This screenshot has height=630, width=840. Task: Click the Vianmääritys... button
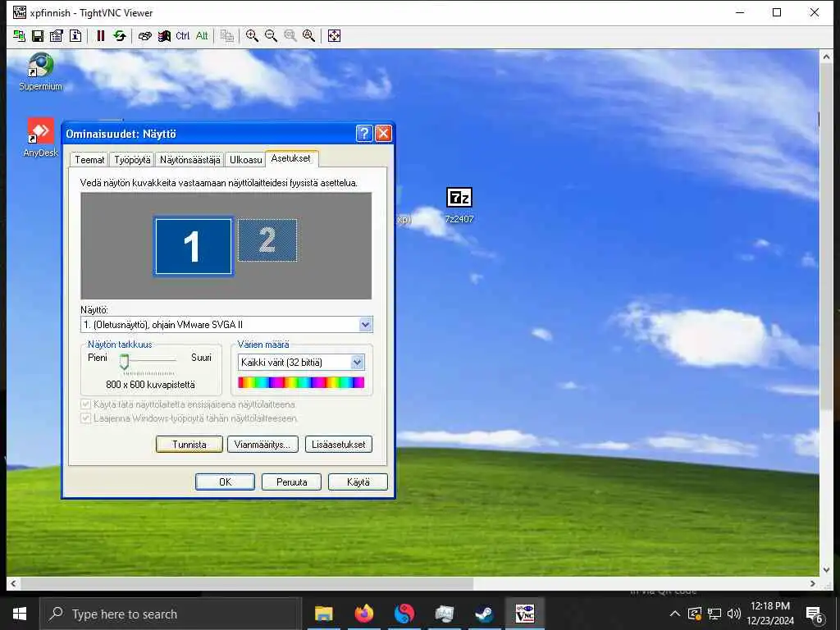pyautogui.click(x=262, y=444)
